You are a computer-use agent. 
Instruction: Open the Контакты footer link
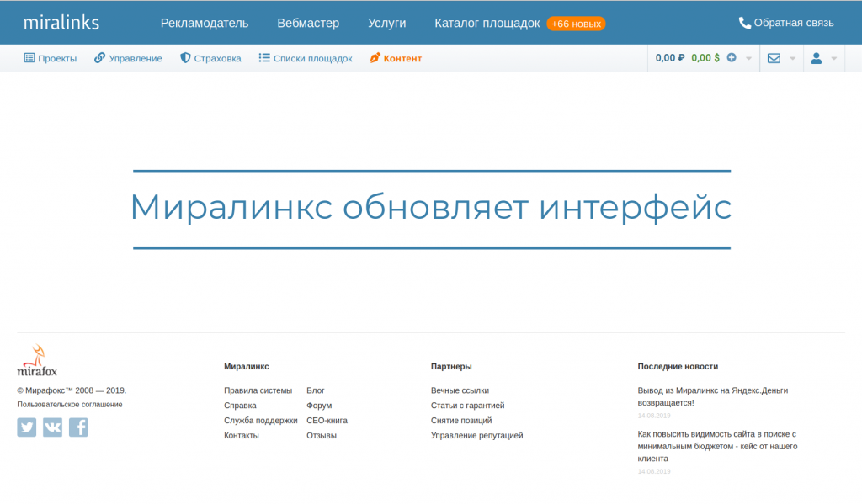(x=242, y=435)
